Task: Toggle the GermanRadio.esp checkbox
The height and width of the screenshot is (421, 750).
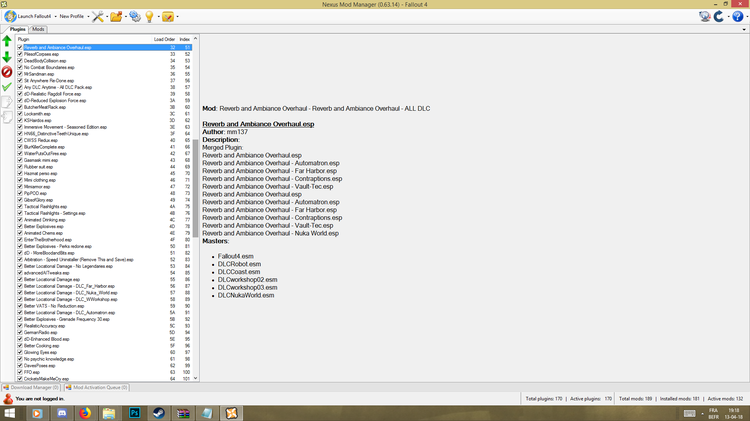Action: (x=20, y=332)
